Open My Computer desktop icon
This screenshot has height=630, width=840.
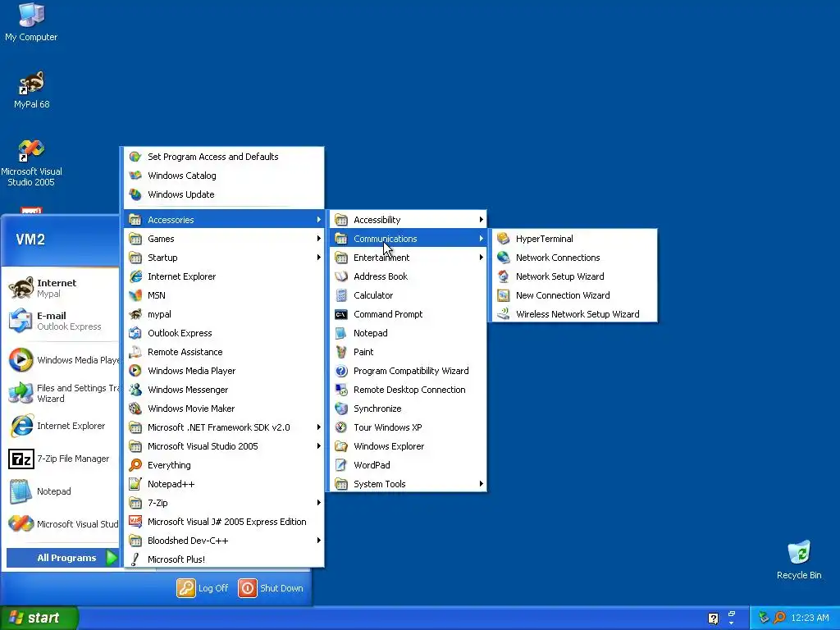pos(31,22)
